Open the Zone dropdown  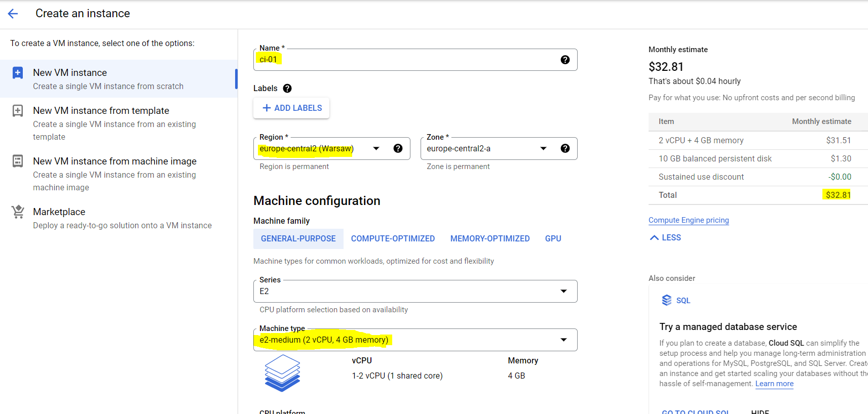point(499,148)
